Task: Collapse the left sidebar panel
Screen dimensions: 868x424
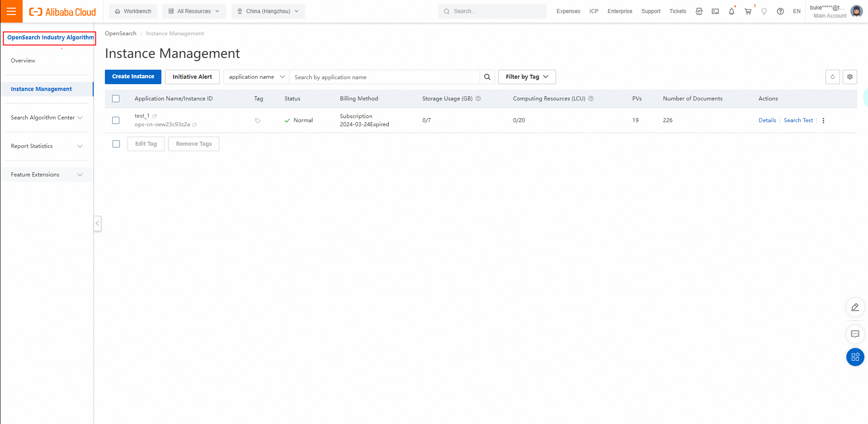Action: [98, 224]
